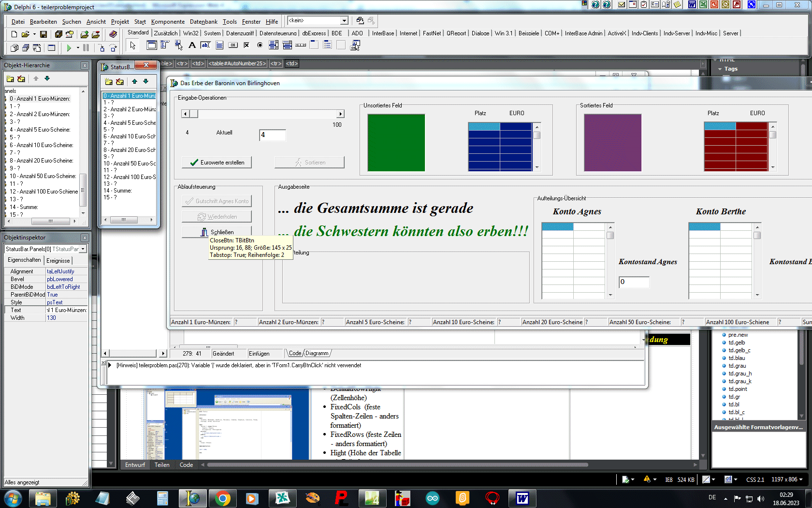Select the arrow pointer in component palette
This screenshot has height=508, width=812.
click(133, 45)
